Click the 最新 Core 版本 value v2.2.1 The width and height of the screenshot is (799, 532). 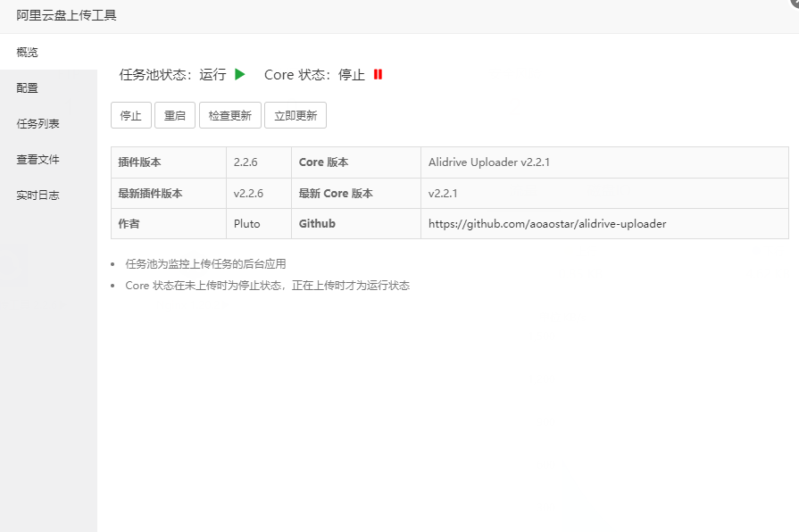[444, 193]
